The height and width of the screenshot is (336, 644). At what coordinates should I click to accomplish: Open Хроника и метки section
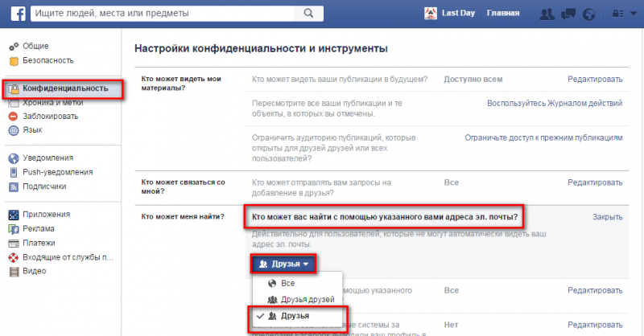coord(53,103)
